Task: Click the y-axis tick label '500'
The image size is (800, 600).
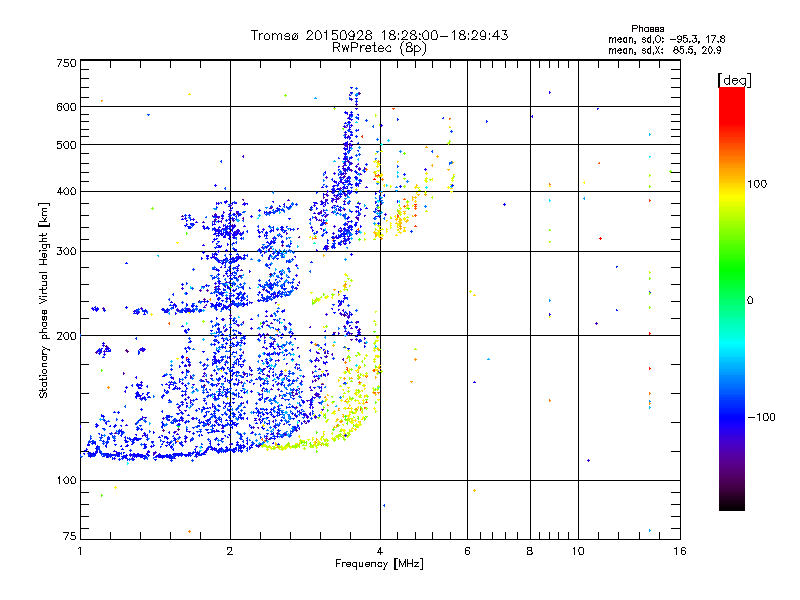Action: [x=66, y=145]
